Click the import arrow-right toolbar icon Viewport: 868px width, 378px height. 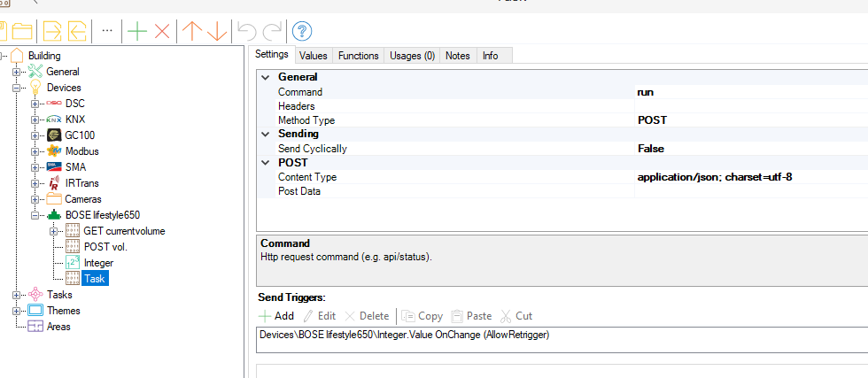pyautogui.click(x=53, y=32)
